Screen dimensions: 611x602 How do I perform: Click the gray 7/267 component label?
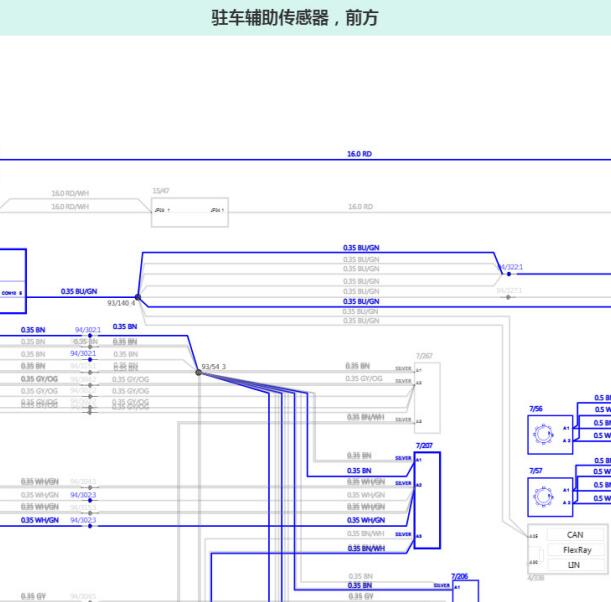[x=424, y=356]
